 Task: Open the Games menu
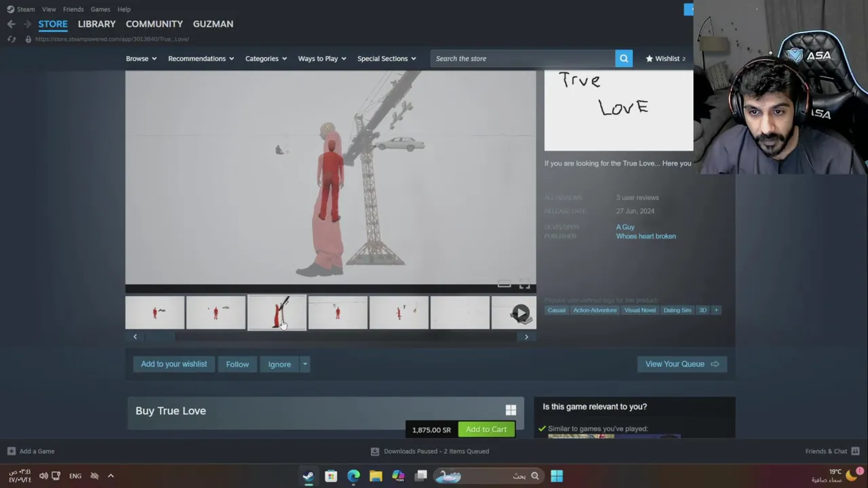coord(100,9)
